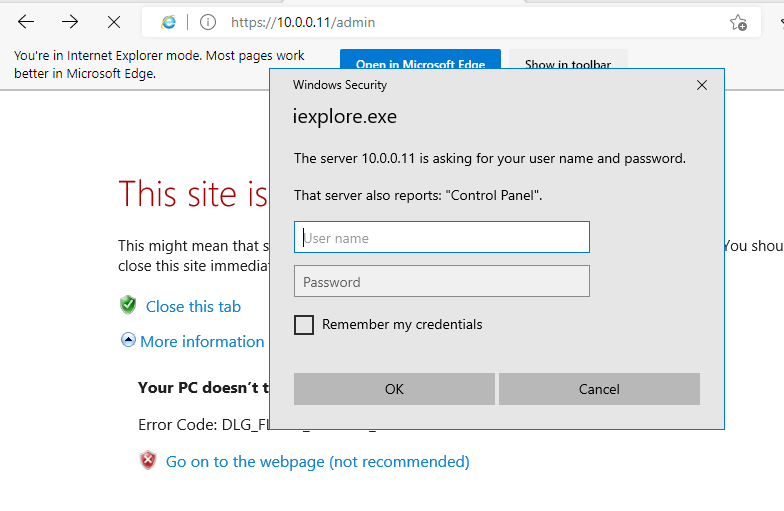Stop page loading with the X button
The height and width of the screenshot is (511, 784).
pos(114,22)
